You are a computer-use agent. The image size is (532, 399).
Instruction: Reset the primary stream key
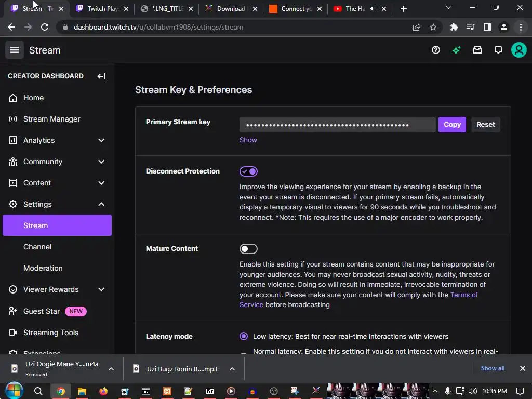click(486, 125)
